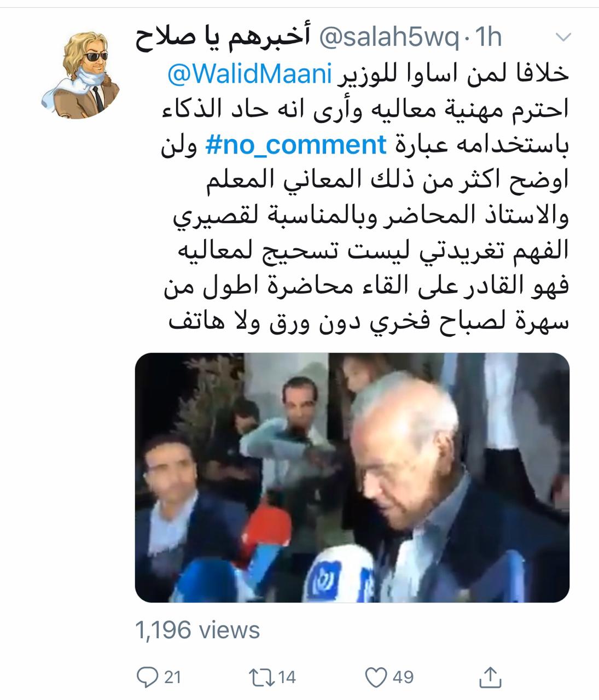
Task: Play the embedded video of the minister
Action: click(352, 477)
